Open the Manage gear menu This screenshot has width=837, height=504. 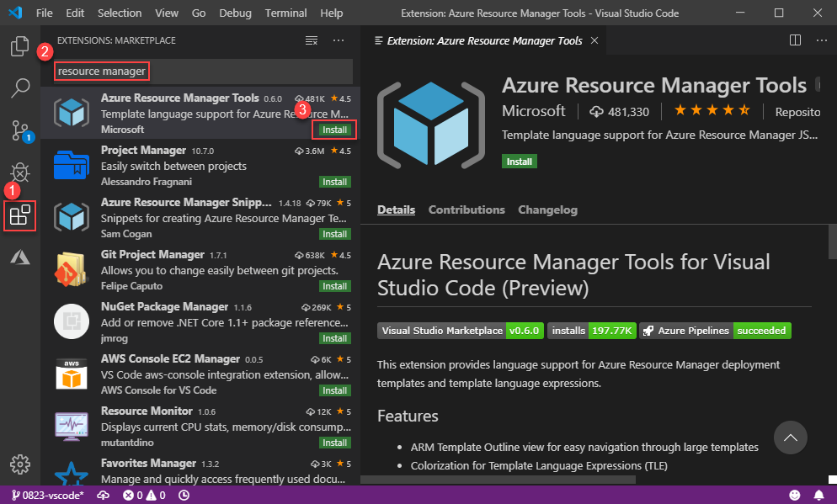click(20, 464)
